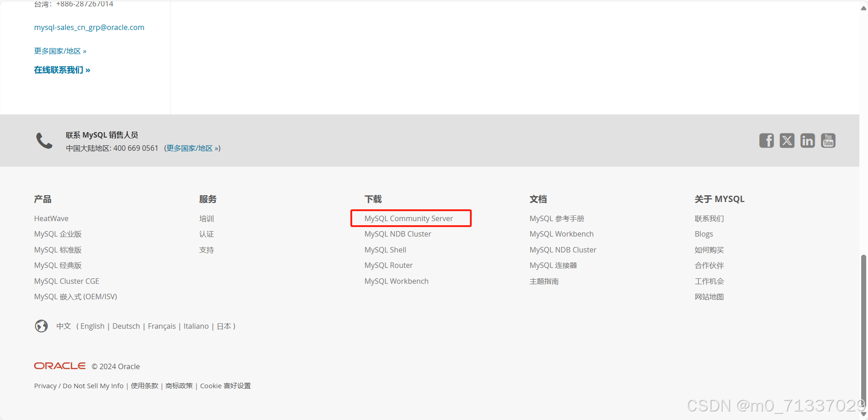Open Privacy / Do Not Sell My Info
Image resolution: width=868 pixels, height=420 pixels.
click(79, 385)
